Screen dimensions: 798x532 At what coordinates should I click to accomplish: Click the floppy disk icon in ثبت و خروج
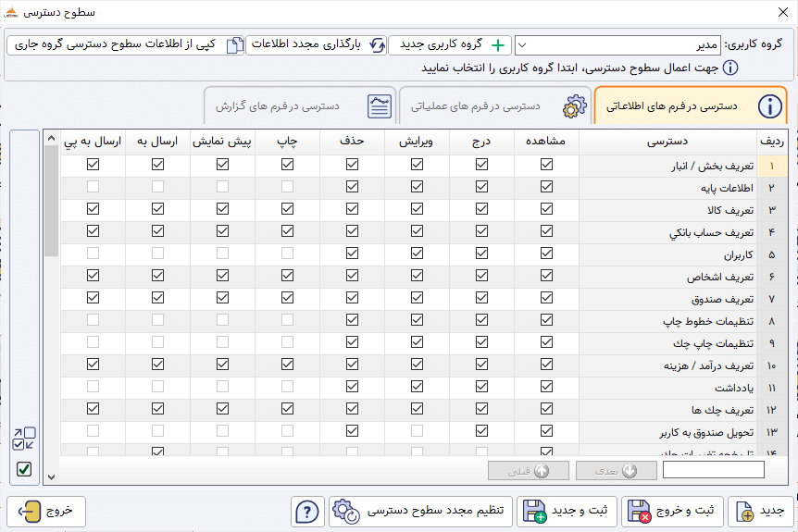point(639,511)
